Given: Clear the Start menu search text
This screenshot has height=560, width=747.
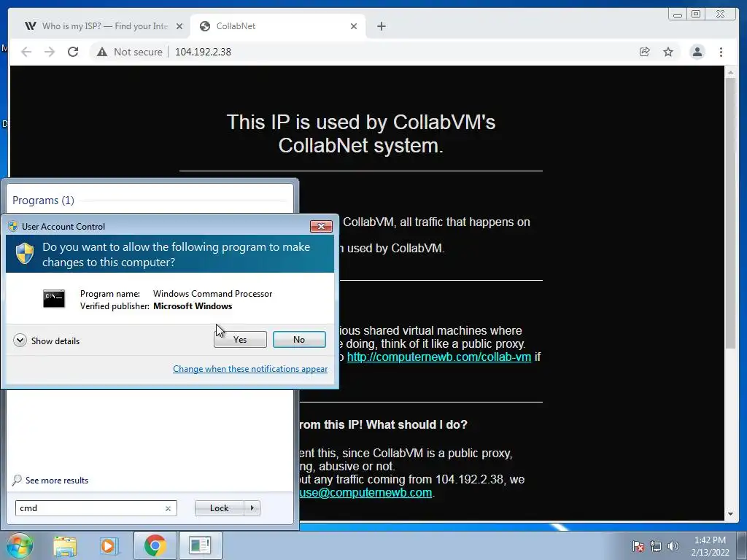Looking at the screenshot, I should (x=168, y=508).
